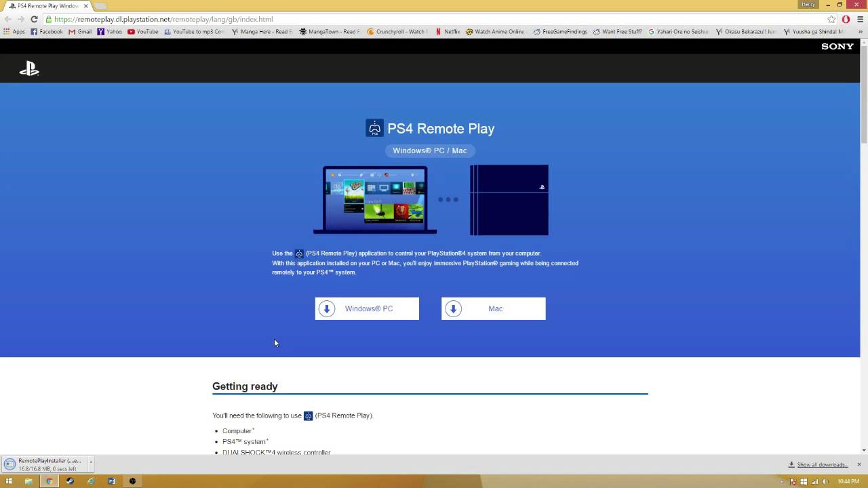Open the Apps bookmarks shortcut
The height and width of the screenshot is (488, 868).
coord(14,31)
